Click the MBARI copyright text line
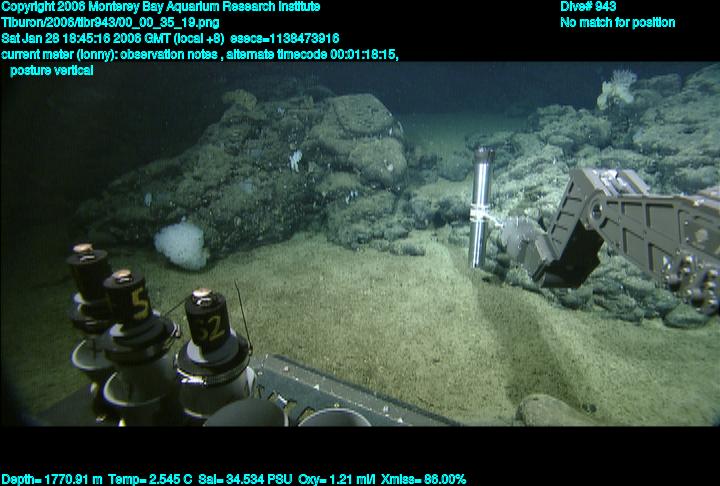 click(x=161, y=7)
